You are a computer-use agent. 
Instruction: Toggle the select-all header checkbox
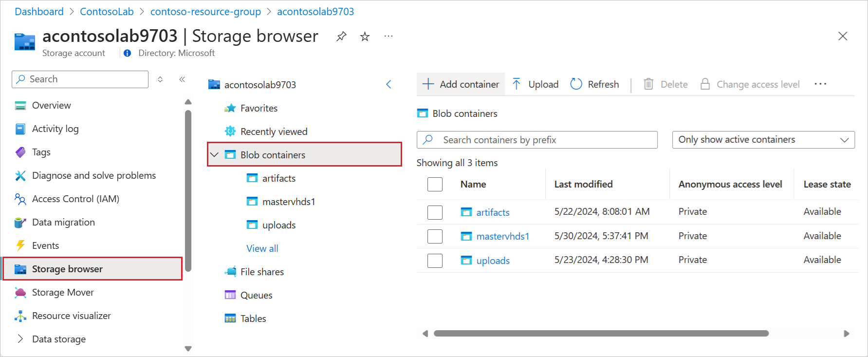coord(435,184)
